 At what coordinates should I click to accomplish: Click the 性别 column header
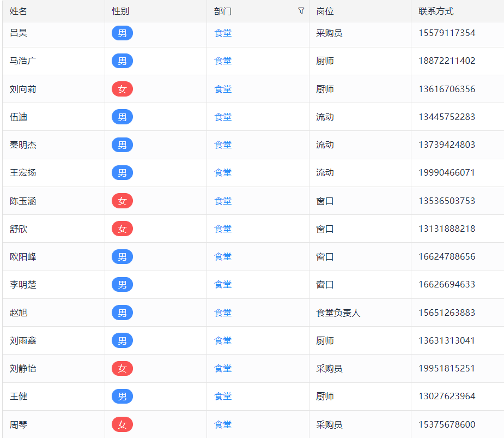tap(120, 11)
